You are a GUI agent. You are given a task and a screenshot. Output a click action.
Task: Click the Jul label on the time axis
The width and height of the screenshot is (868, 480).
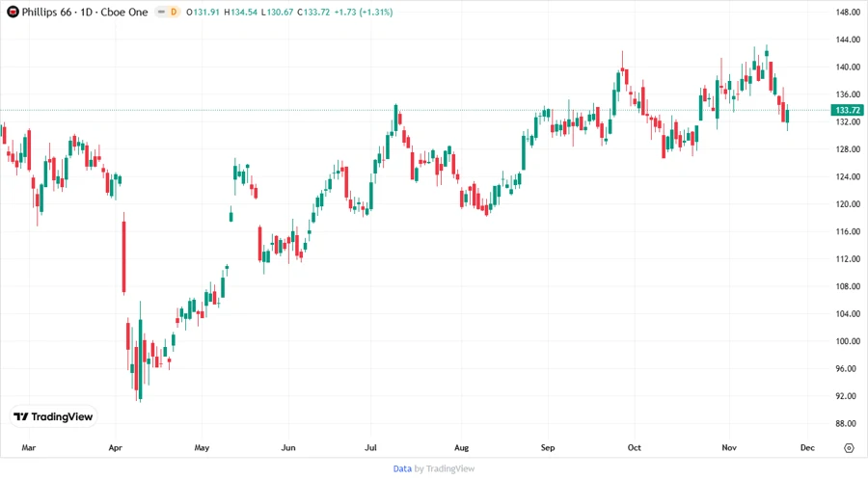coord(370,448)
